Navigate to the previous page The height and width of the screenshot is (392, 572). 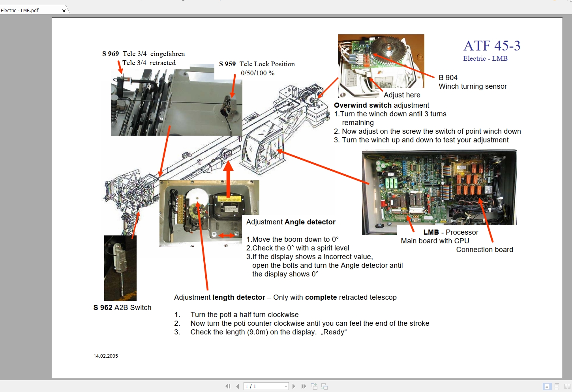(237, 386)
